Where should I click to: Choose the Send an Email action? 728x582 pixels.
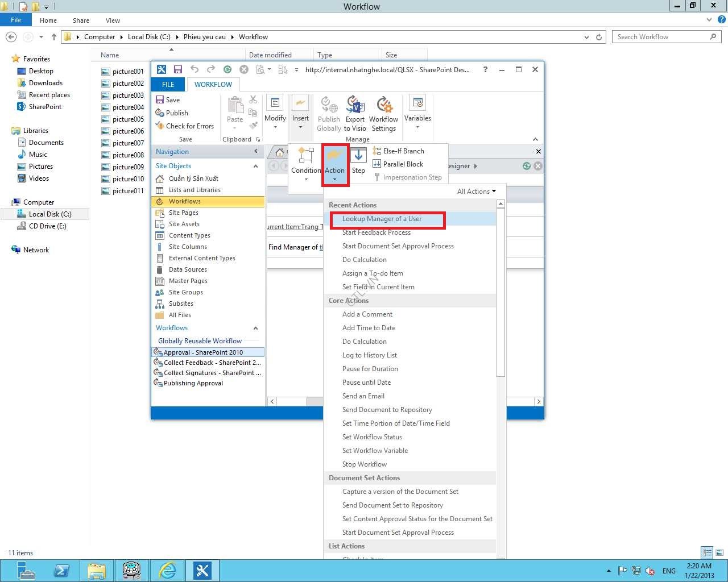(363, 396)
